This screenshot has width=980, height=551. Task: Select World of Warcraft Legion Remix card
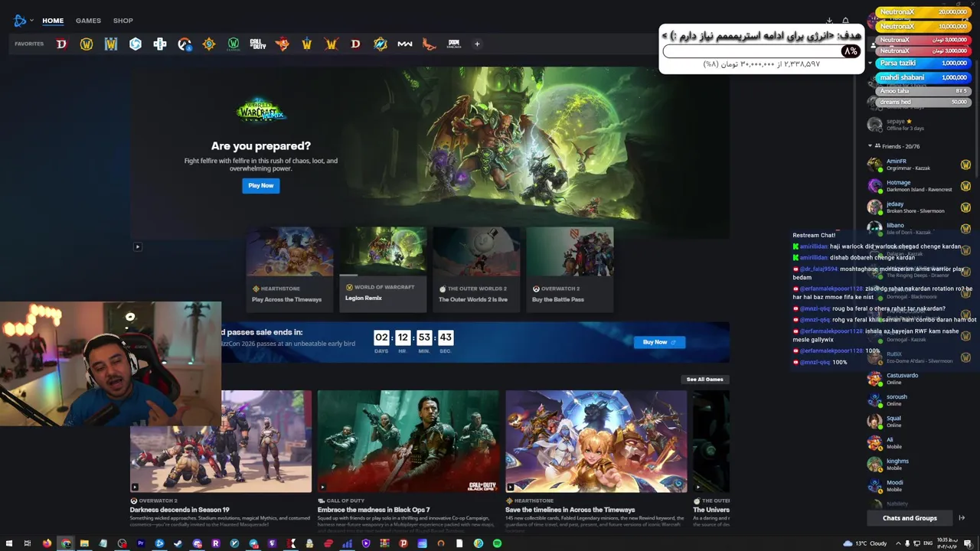pos(383,269)
